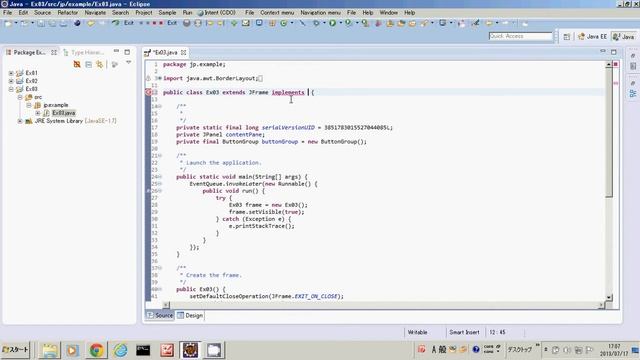Viewport: 640px width, 360px height.
Task: Select jp.example package in tree
Action: click(x=56, y=105)
